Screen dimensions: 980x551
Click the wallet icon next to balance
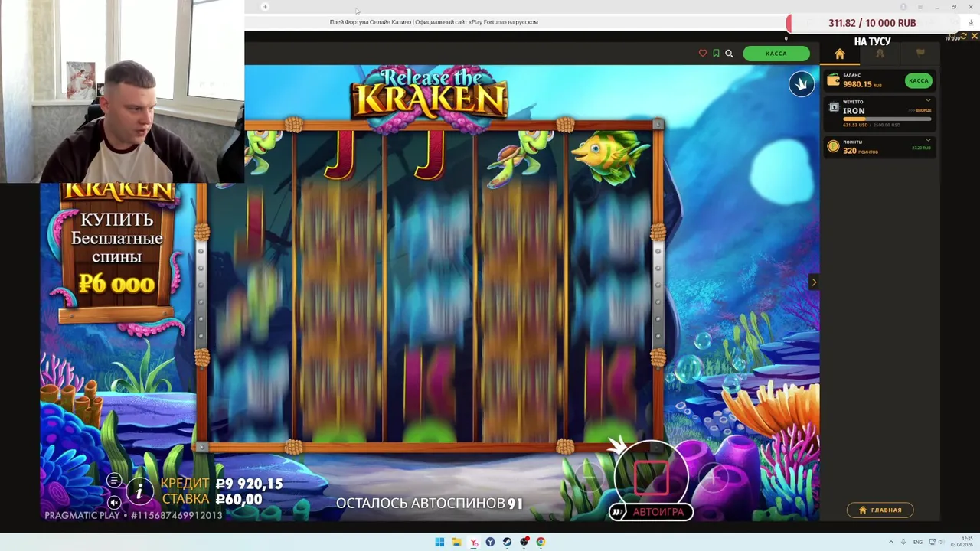(833, 80)
